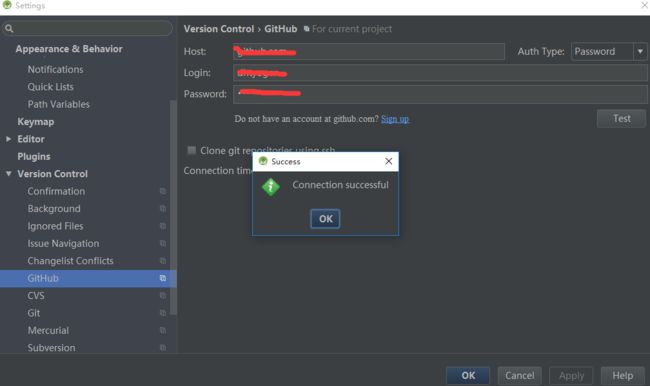
Task: Click the project-level icon beside Issue Navigation
Action: [163, 243]
